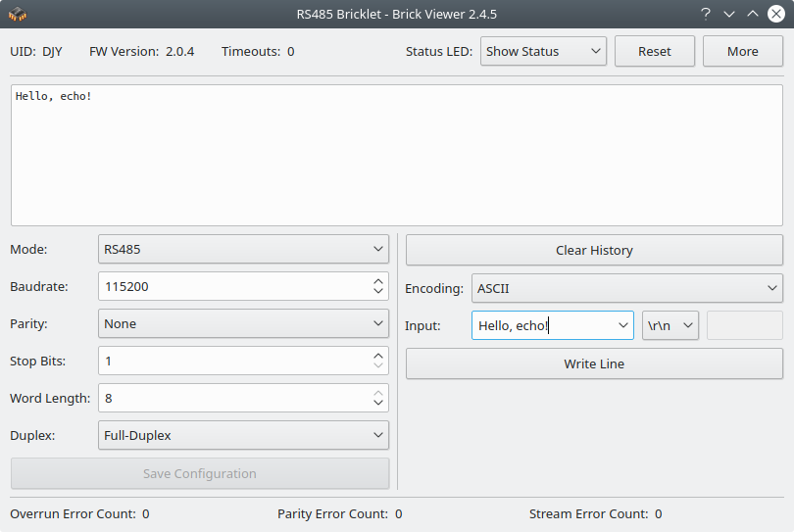Change the \r\n line ending dropdown
The width and height of the screenshot is (794, 532).
pyautogui.click(x=670, y=326)
